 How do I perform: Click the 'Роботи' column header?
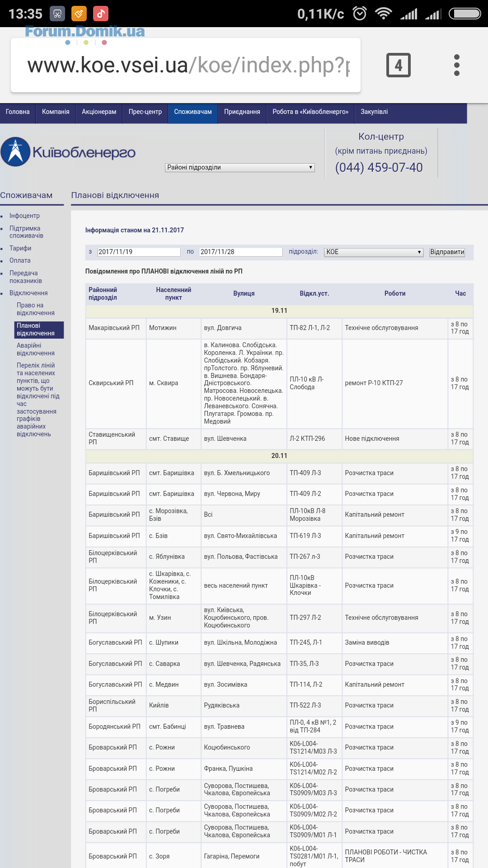click(395, 293)
